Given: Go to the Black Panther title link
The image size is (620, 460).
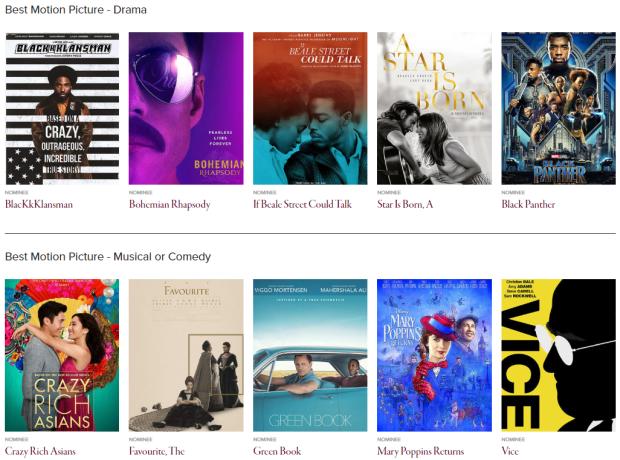Looking at the screenshot, I should (528, 204).
